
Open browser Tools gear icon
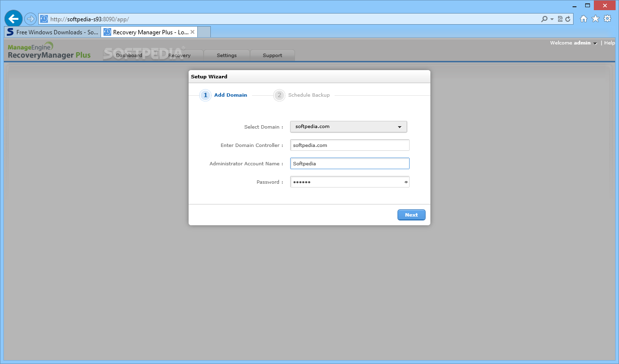[607, 19]
